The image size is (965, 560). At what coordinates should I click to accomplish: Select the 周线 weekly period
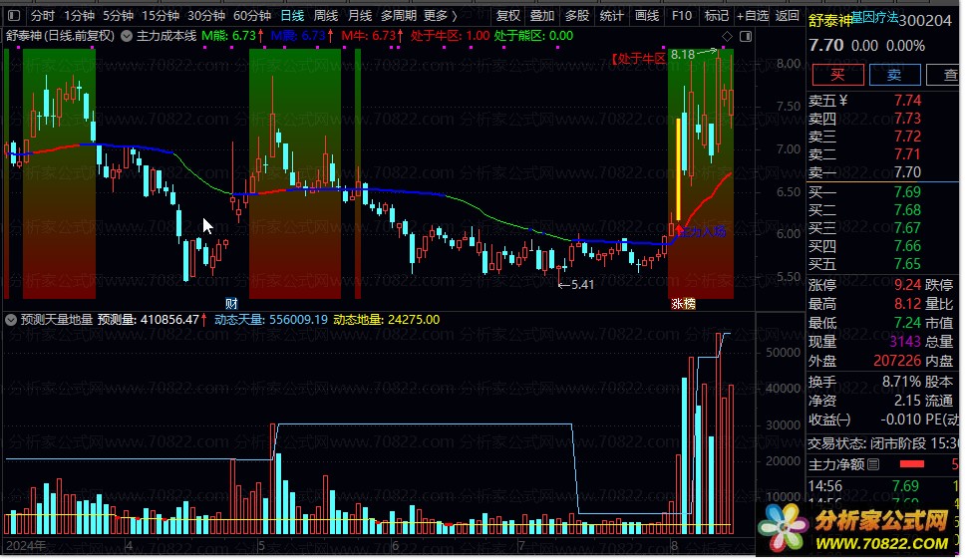[326, 15]
